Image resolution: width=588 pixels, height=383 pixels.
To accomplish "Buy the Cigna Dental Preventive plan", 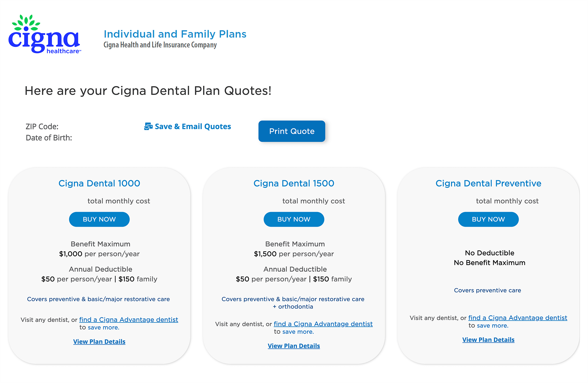I will (488, 219).
